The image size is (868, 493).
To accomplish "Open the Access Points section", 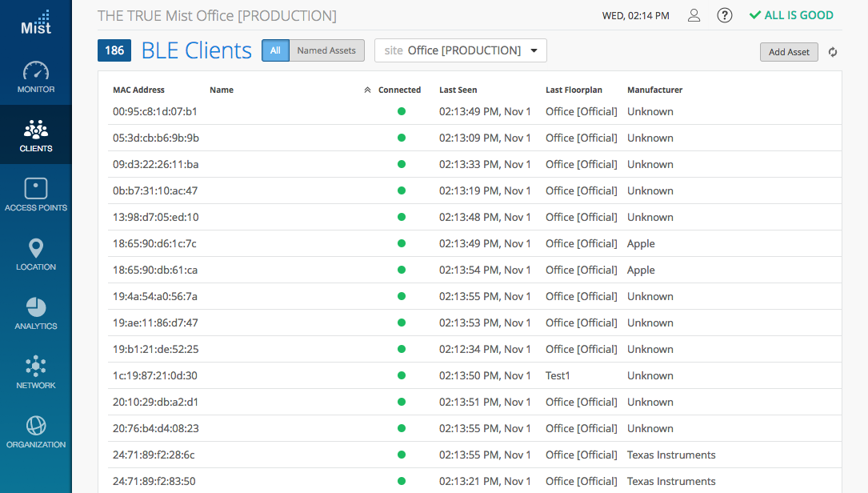I will (36, 189).
